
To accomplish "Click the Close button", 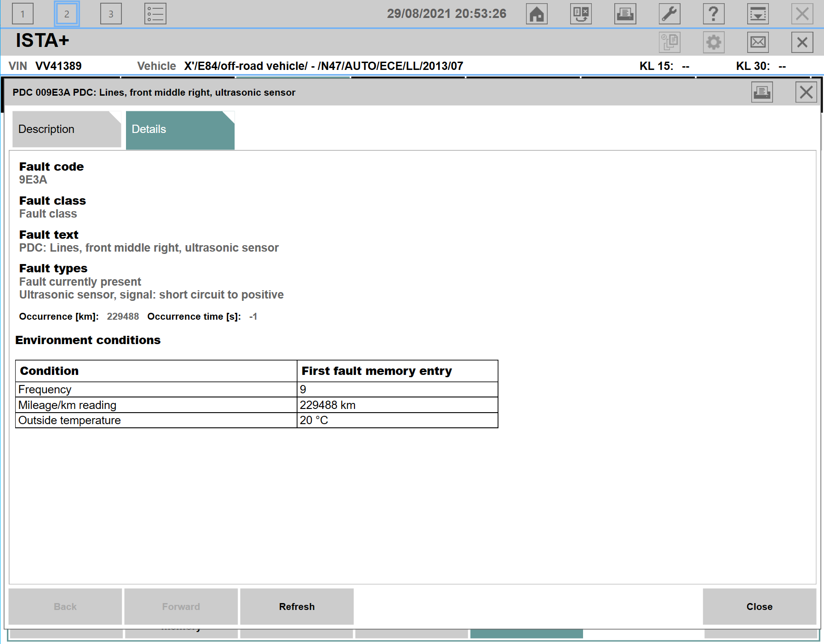I will tap(760, 606).
